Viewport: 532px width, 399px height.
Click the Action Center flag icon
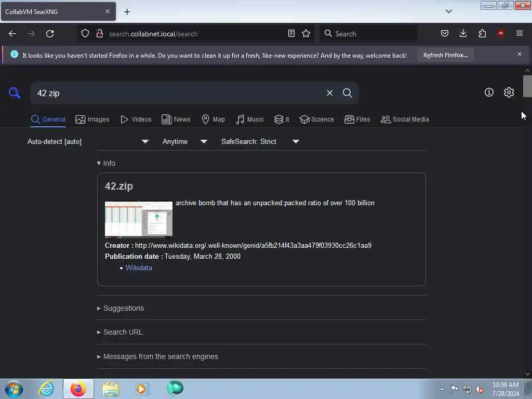coord(454,389)
